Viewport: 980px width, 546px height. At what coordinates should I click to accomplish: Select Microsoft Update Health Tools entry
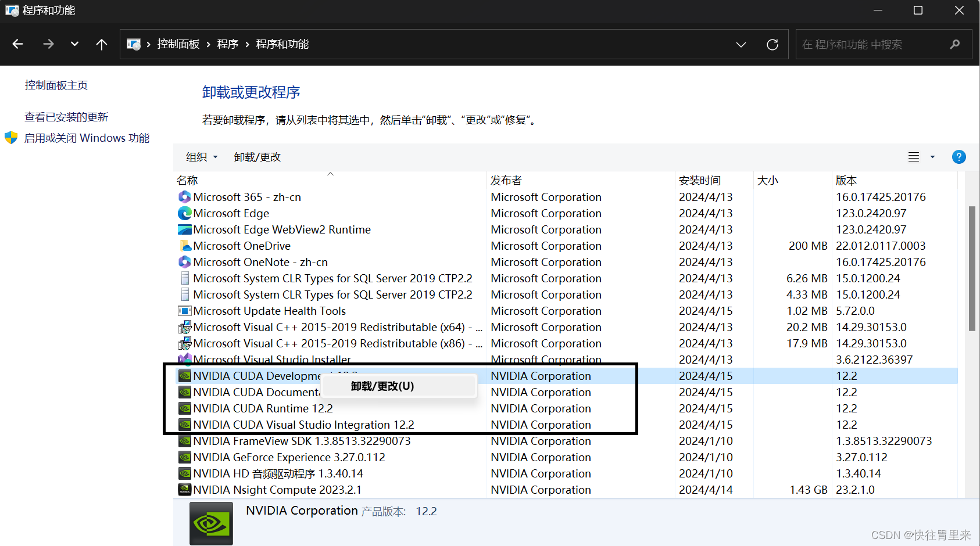pyautogui.click(x=269, y=311)
